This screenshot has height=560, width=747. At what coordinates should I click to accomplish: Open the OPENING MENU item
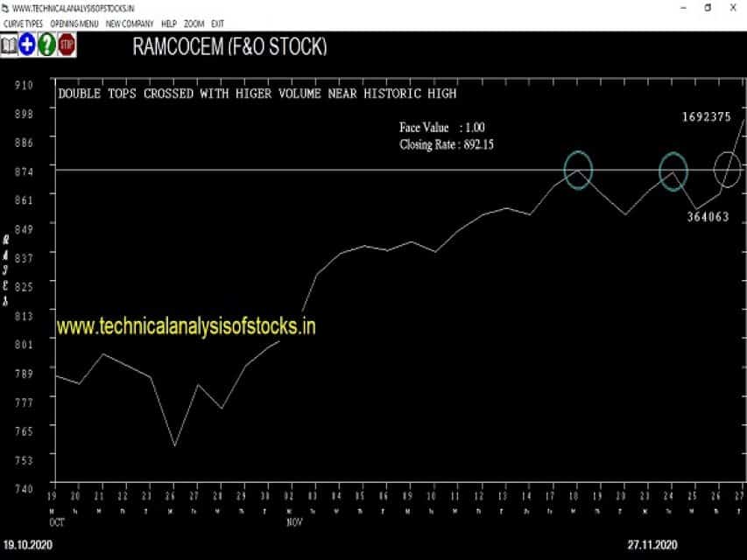74,24
